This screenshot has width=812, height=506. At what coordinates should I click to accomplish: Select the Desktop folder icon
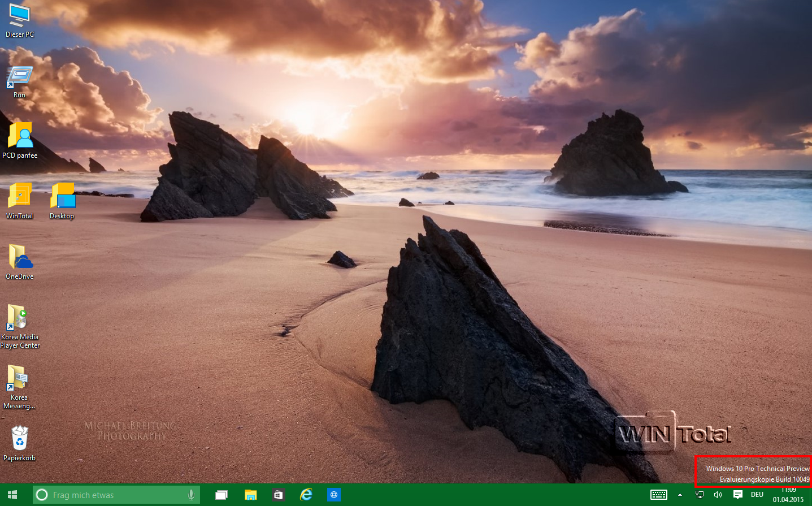point(62,197)
